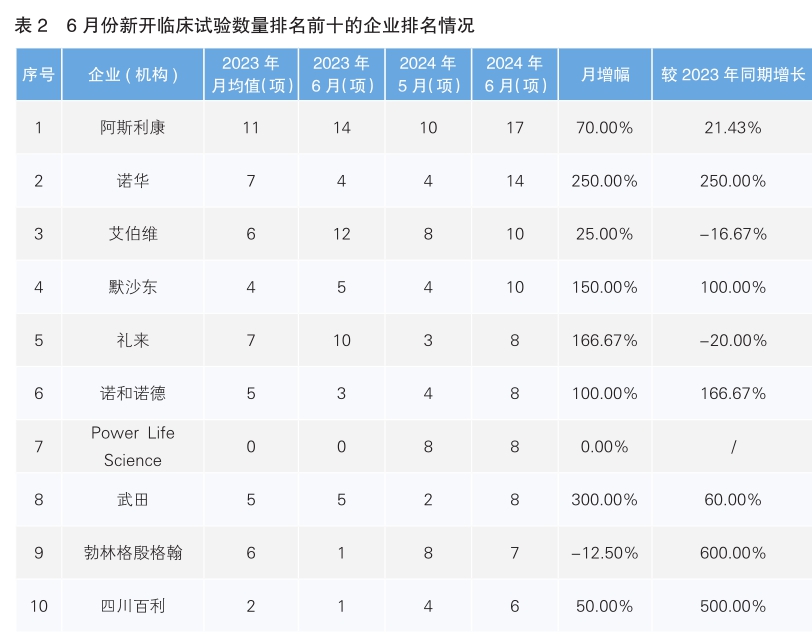Select the 阿斯利康 company cell
The image size is (812, 635).
(x=132, y=127)
